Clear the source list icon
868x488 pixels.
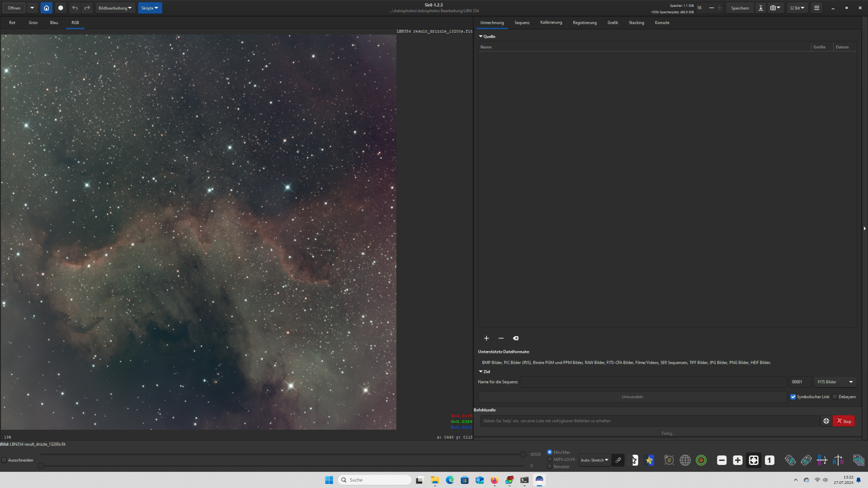516,338
